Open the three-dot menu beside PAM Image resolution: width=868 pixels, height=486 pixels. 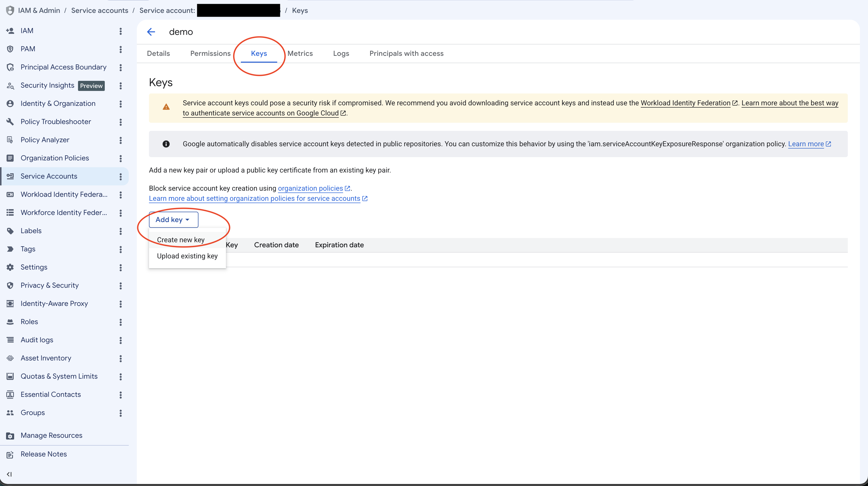click(x=120, y=49)
